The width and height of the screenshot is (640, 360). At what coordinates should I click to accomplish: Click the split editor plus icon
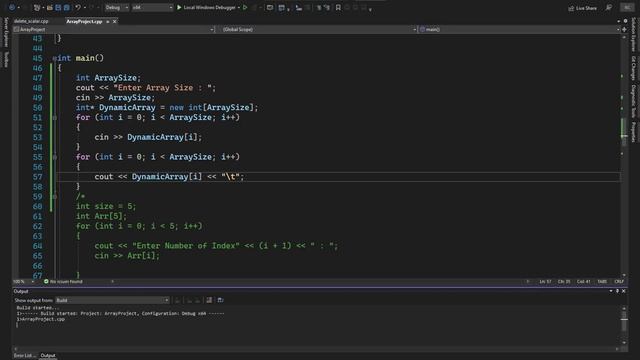click(624, 29)
